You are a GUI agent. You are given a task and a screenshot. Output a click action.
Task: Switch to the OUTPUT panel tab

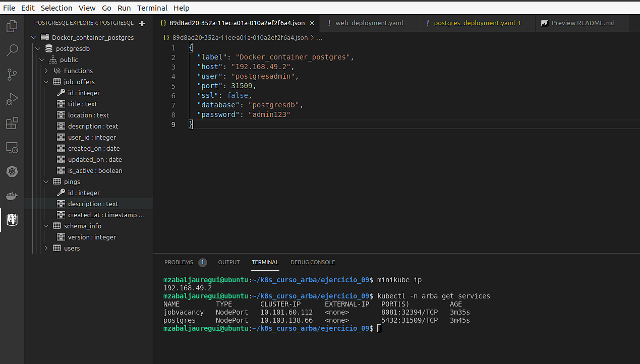[x=228, y=262]
